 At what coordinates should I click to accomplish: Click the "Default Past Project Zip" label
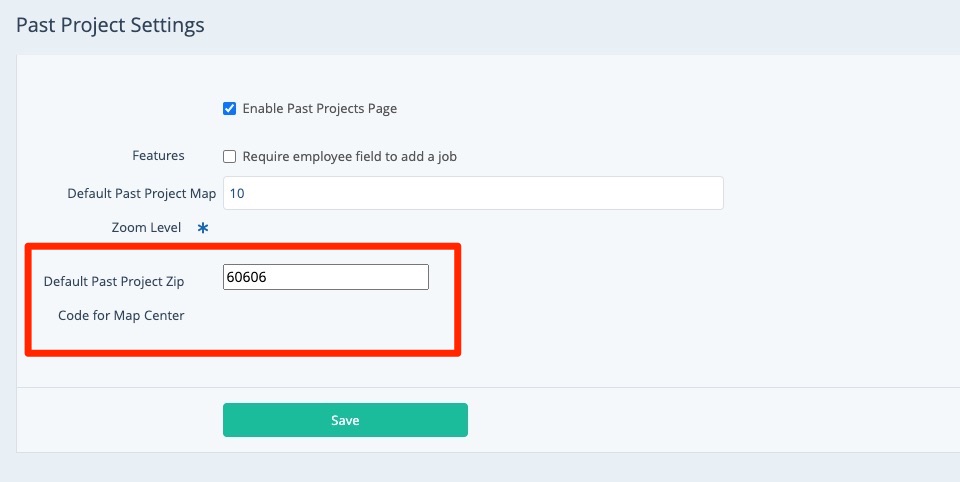pyautogui.click(x=113, y=281)
